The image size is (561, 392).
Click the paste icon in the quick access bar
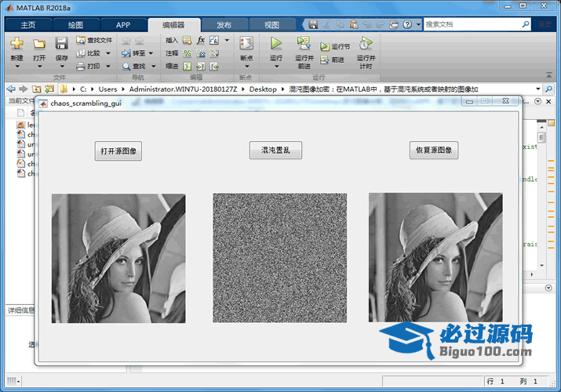(354, 24)
